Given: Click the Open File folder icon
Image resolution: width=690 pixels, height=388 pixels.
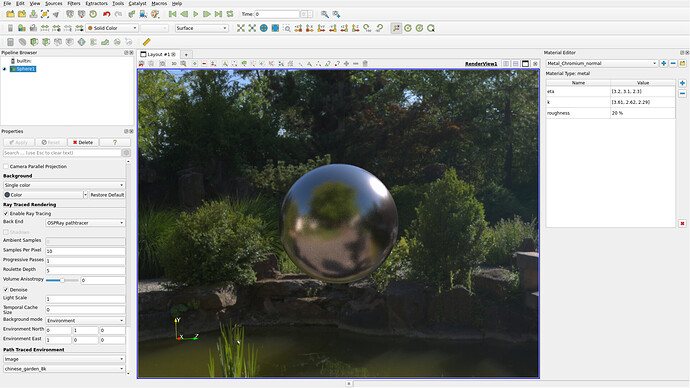Looking at the screenshot, I should [x=10, y=14].
